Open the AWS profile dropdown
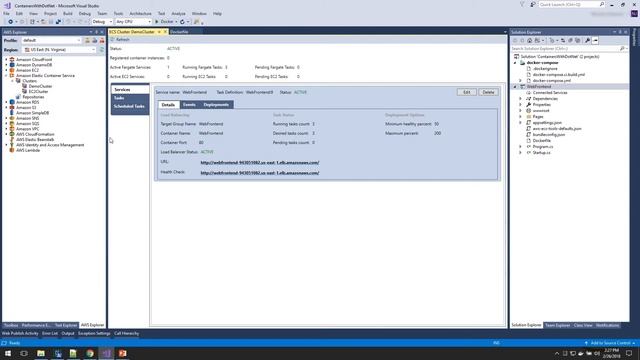The width and height of the screenshot is (640, 360). [x=51, y=40]
